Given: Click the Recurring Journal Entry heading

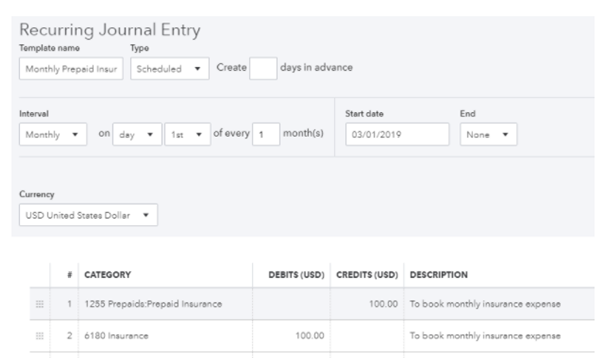Looking at the screenshot, I should click(110, 30).
